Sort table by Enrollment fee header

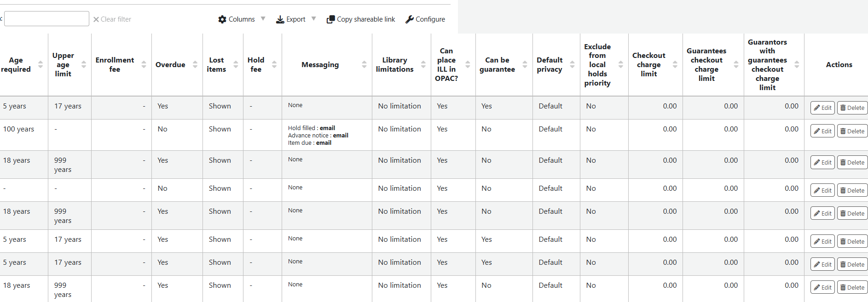115,65
